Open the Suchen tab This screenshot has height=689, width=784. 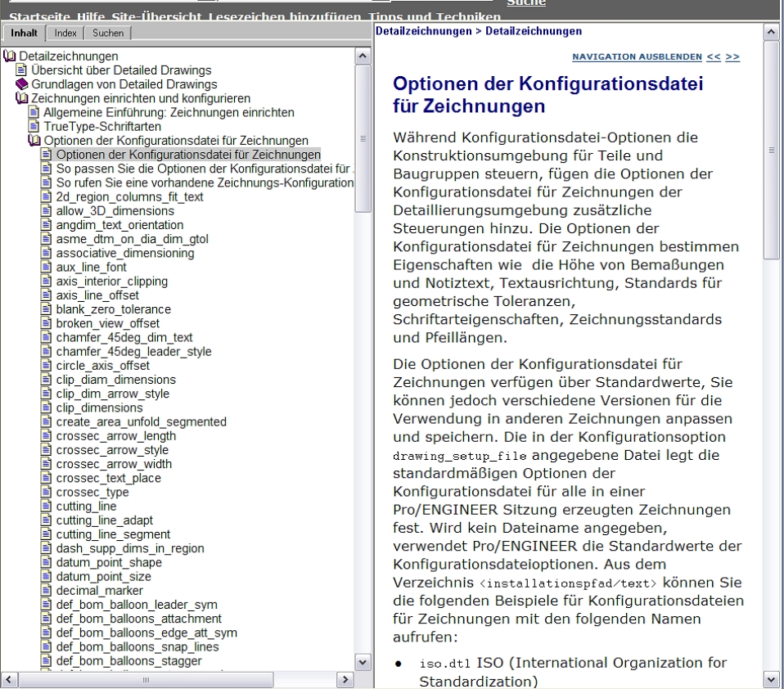pyautogui.click(x=108, y=33)
